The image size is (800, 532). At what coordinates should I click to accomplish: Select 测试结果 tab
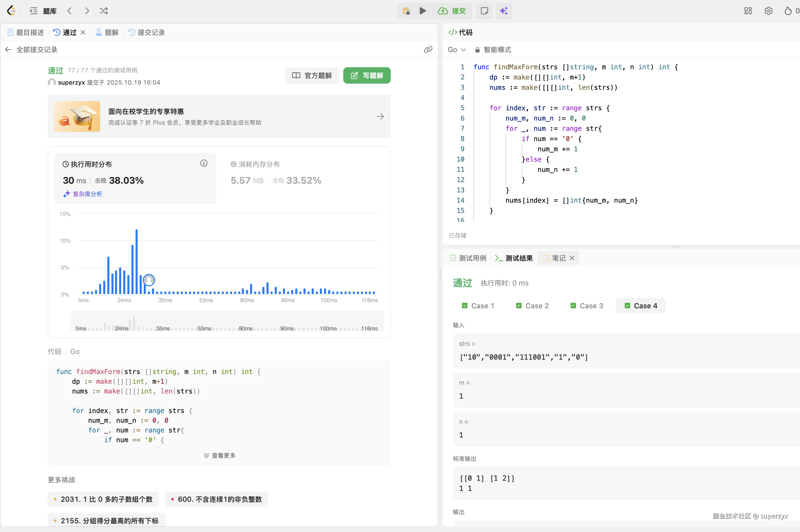pos(514,258)
